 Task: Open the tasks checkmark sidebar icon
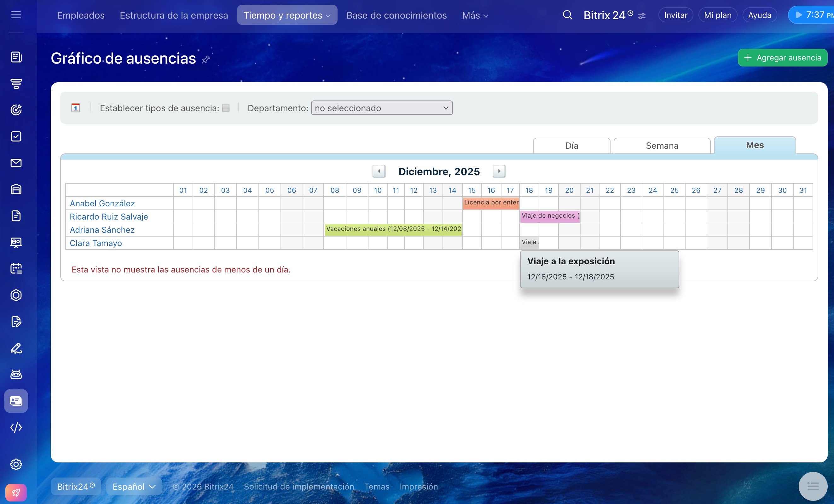(16, 136)
